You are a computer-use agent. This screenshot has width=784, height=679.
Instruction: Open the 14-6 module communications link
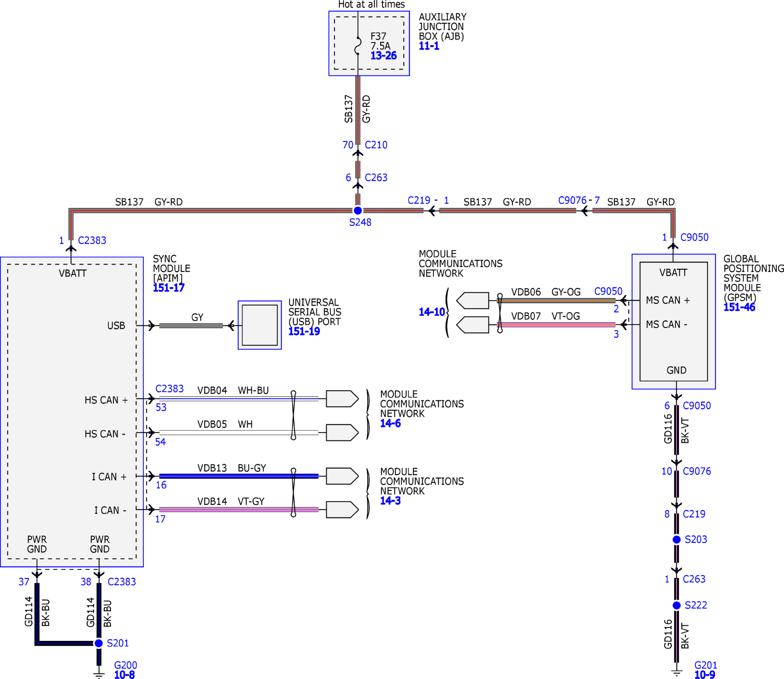(x=390, y=423)
